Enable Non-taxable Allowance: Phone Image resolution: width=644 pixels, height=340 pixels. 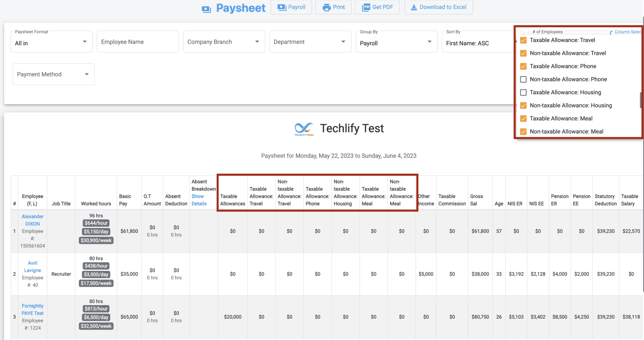click(x=523, y=79)
